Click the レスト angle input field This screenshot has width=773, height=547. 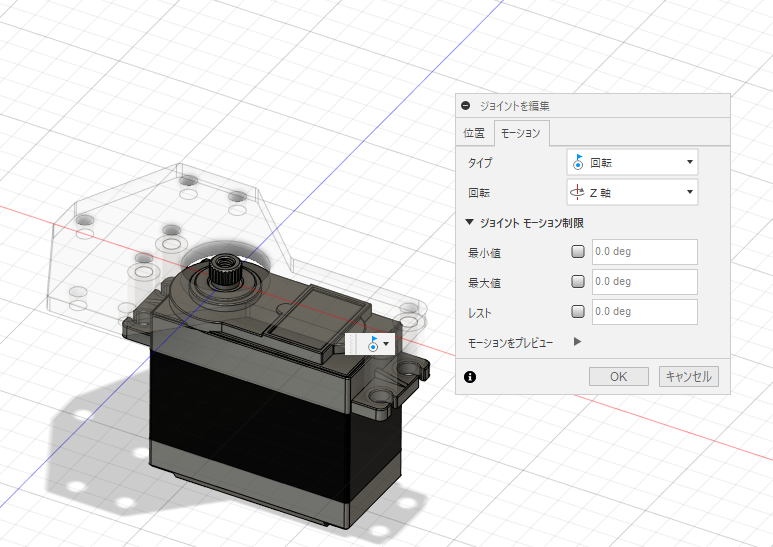(645, 312)
